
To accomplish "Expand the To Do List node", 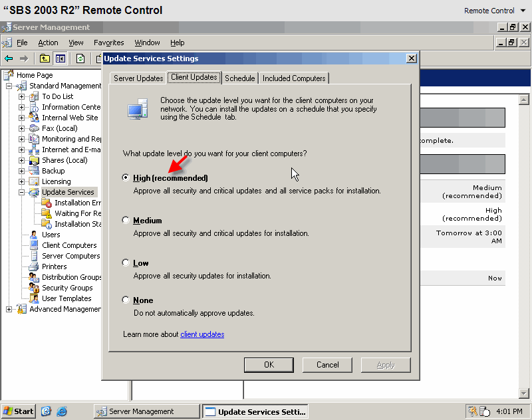I will coord(21,96).
